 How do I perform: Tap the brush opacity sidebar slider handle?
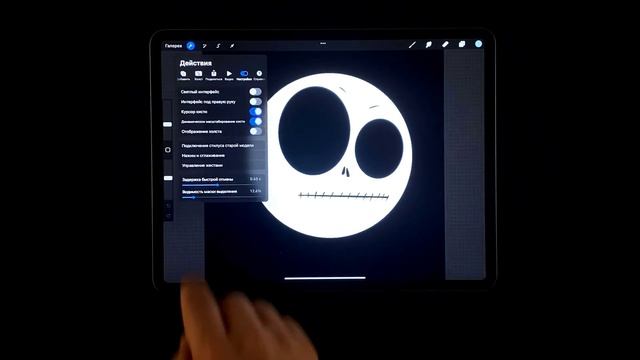(x=168, y=178)
